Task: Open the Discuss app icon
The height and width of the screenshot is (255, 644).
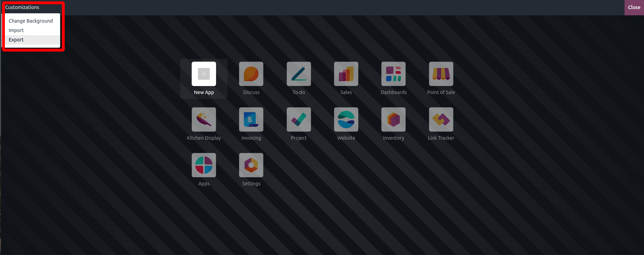Action: click(251, 74)
